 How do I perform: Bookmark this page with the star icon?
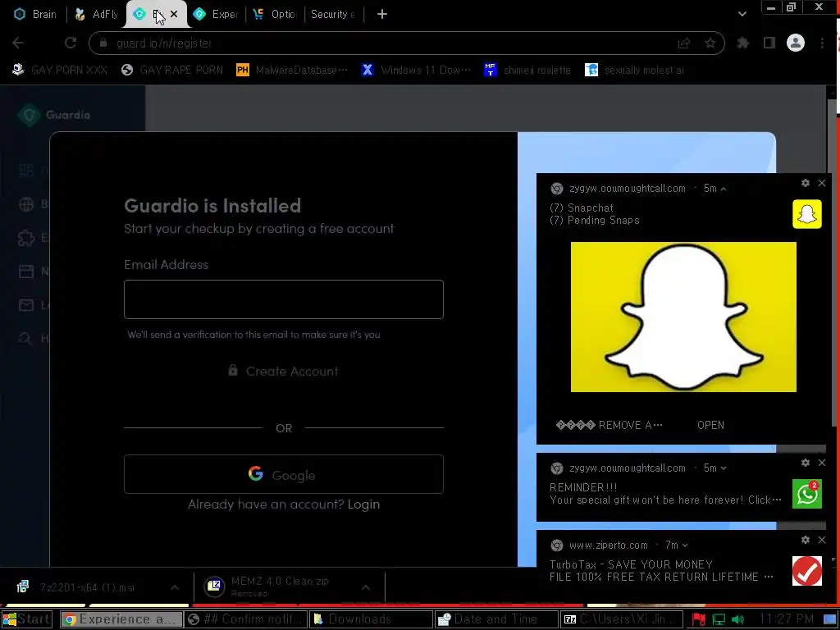(710, 43)
